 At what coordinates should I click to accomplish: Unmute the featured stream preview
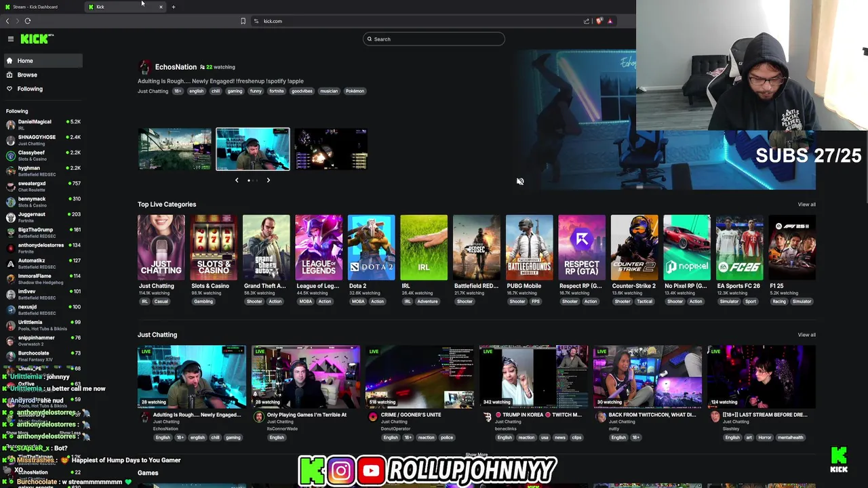pos(520,181)
